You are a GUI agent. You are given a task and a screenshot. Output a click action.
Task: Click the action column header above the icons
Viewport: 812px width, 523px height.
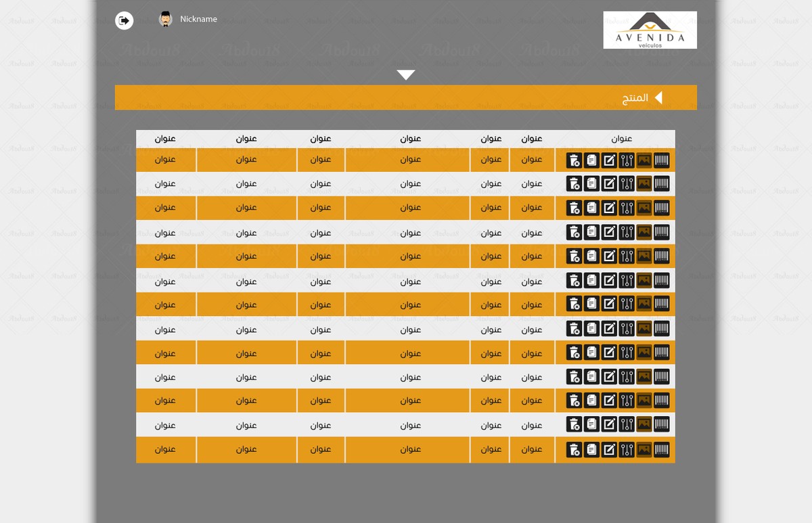coord(621,139)
